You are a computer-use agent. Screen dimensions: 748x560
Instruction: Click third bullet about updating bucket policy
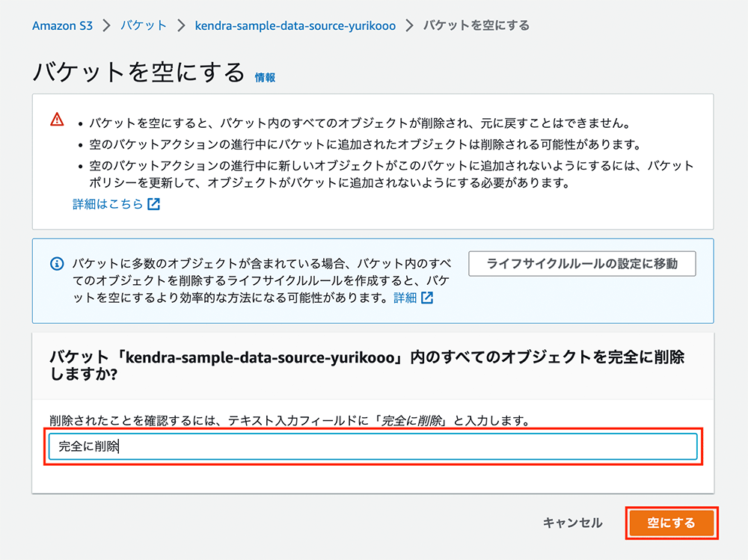391,174
